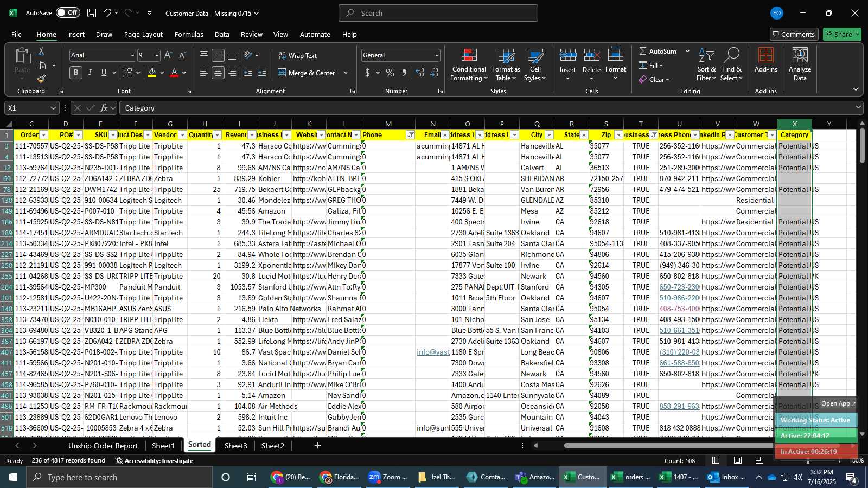Click the Increase Decimal icon
The height and width of the screenshot is (488, 868).
(x=420, y=73)
